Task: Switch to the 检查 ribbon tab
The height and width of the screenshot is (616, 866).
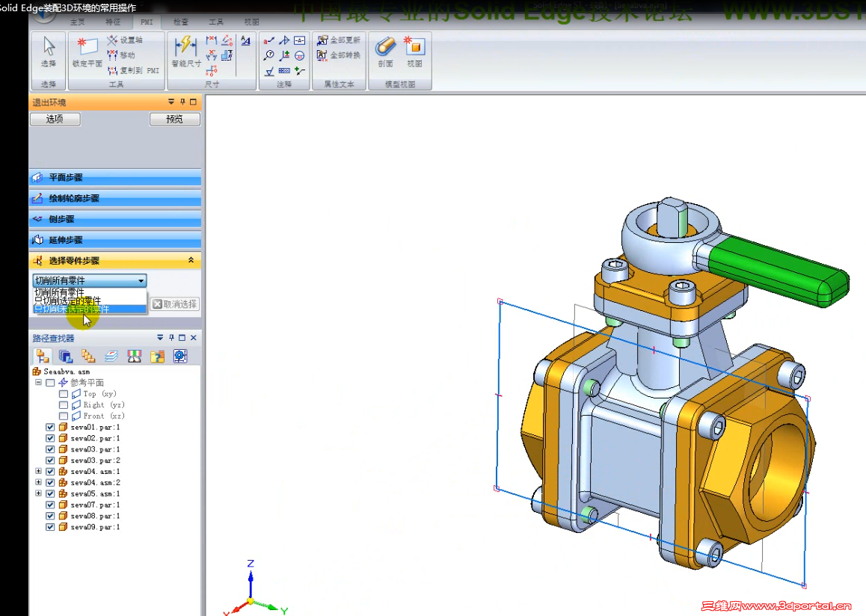Action: (x=180, y=22)
